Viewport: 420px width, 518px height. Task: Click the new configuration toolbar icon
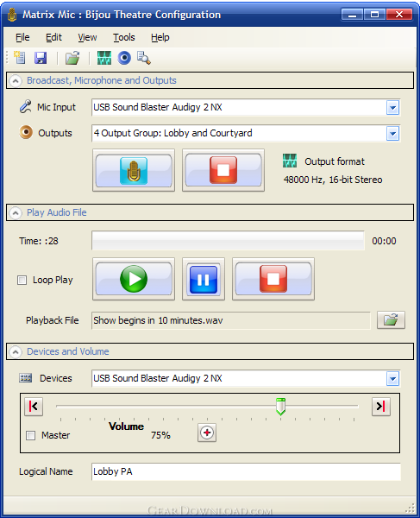(20, 58)
